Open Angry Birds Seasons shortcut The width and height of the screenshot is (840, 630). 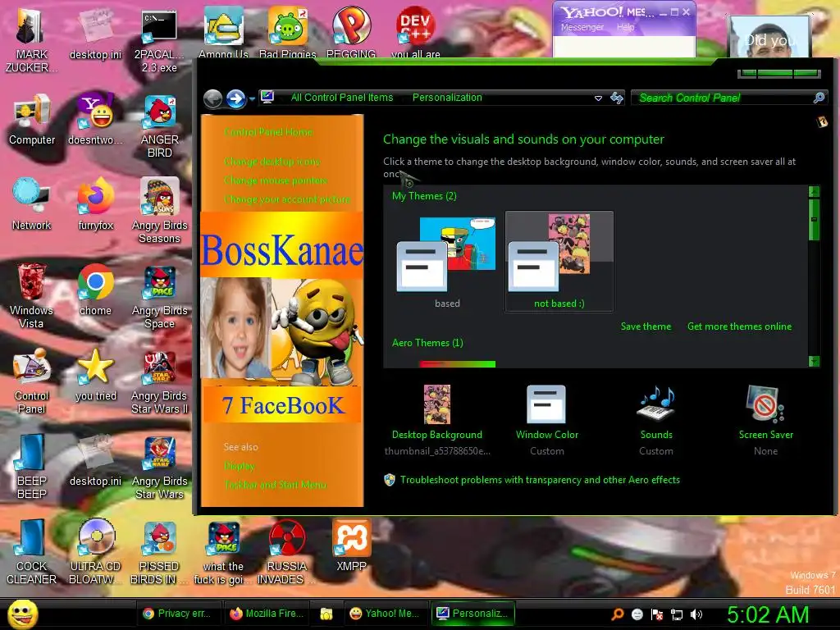tap(160, 210)
